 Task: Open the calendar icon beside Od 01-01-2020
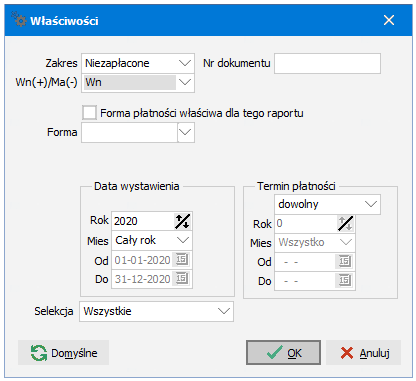[x=182, y=260]
